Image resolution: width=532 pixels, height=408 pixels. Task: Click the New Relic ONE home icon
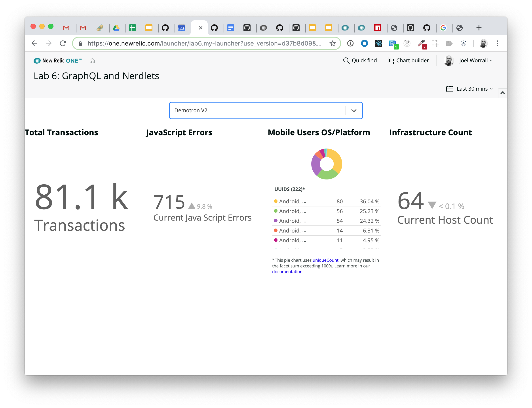tap(92, 61)
